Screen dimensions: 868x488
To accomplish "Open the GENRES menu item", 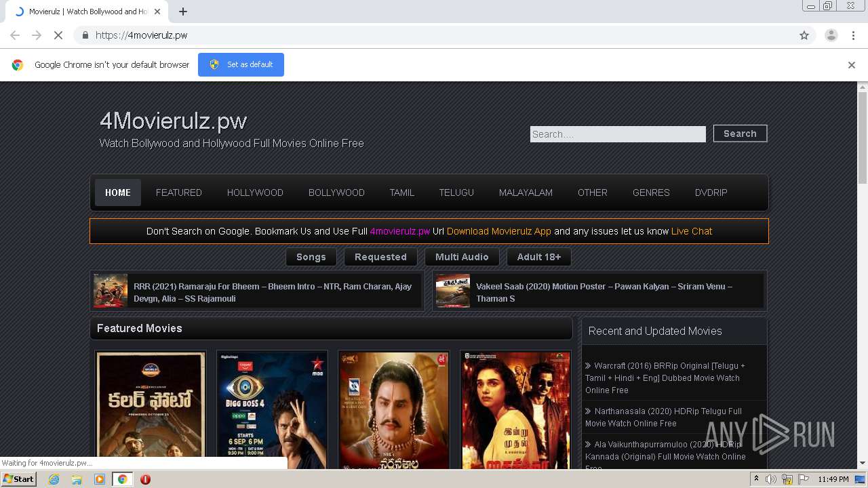I will click(x=651, y=192).
